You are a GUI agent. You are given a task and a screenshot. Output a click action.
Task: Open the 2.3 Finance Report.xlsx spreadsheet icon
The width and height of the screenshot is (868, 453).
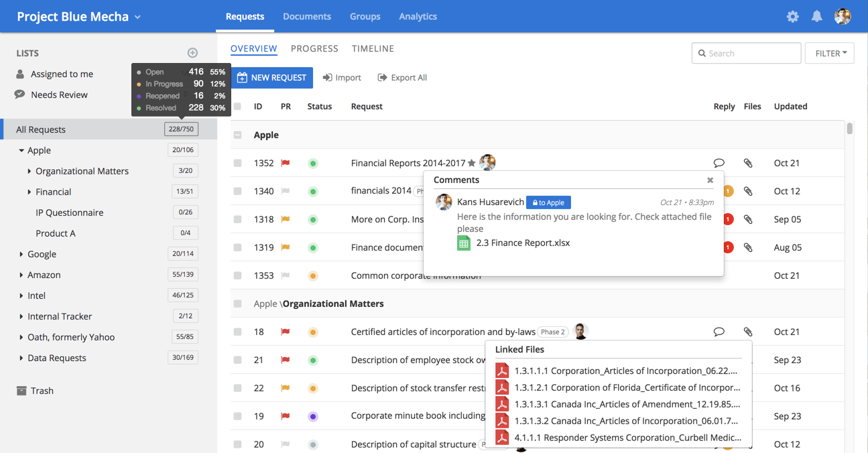click(x=463, y=243)
